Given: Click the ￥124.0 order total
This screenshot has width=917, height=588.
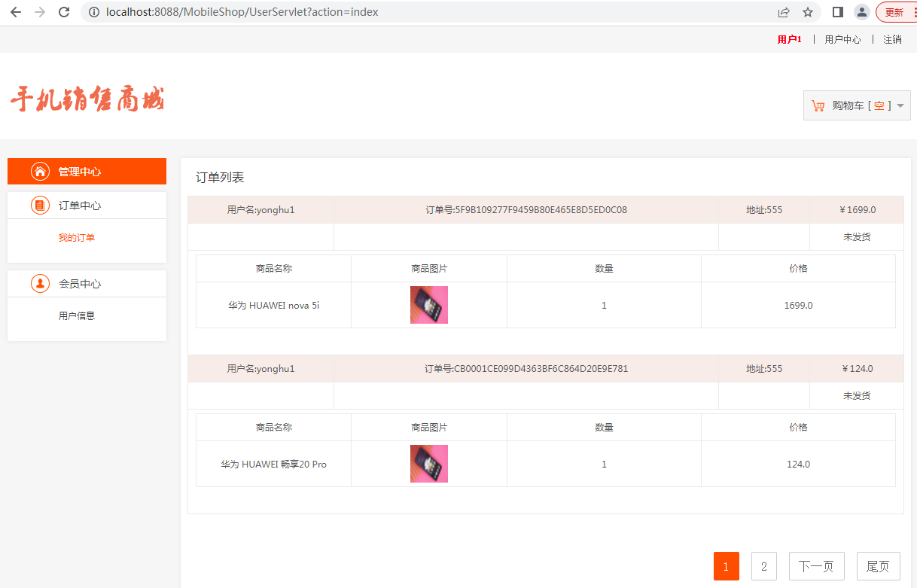Looking at the screenshot, I should (857, 369).
